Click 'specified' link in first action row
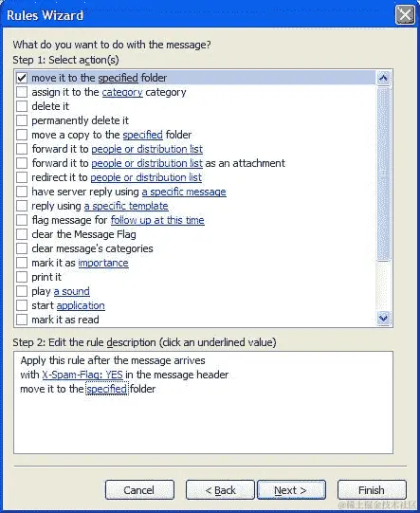This screenshot has width=420, height=513. coord(119,78)
